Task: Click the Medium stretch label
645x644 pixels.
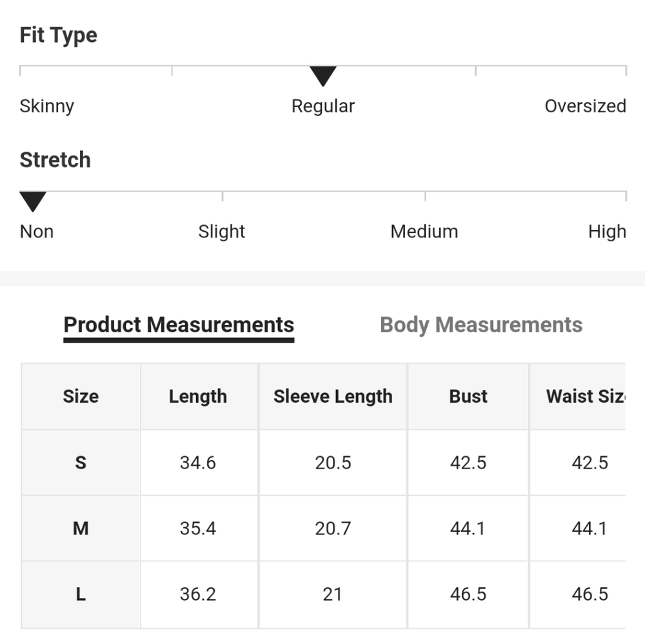Action: pos(424,231)
